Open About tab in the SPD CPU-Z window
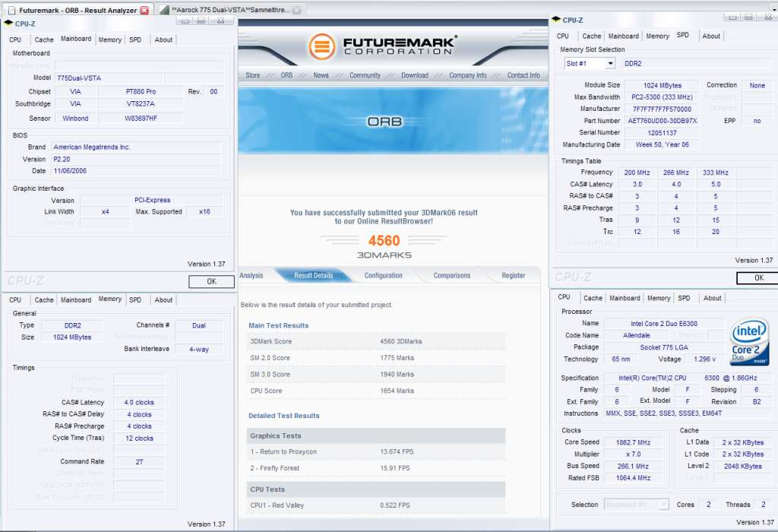778x532 pixels. (x=711, y=36)
